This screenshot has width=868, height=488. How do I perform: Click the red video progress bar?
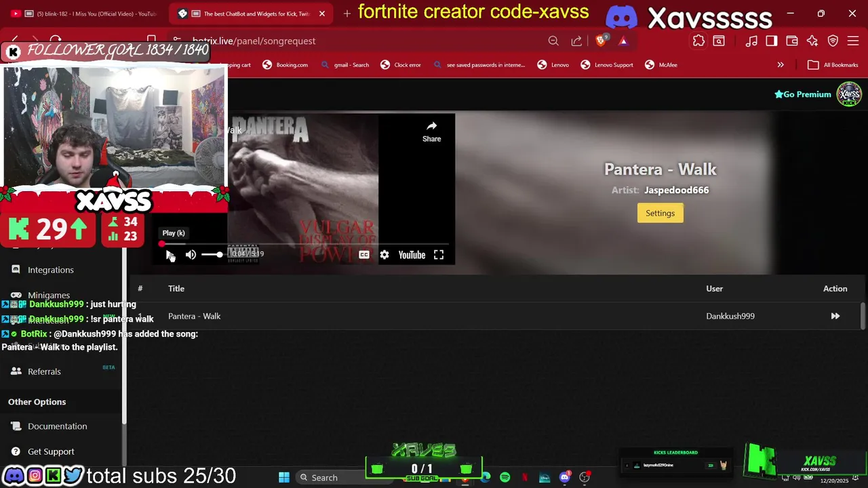point(305,243)
